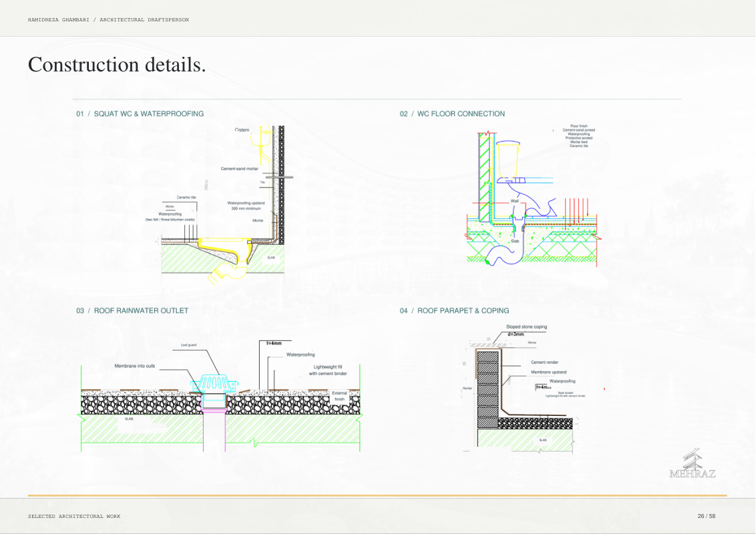Click the page number "26 / 58"

tap(707, 516)
